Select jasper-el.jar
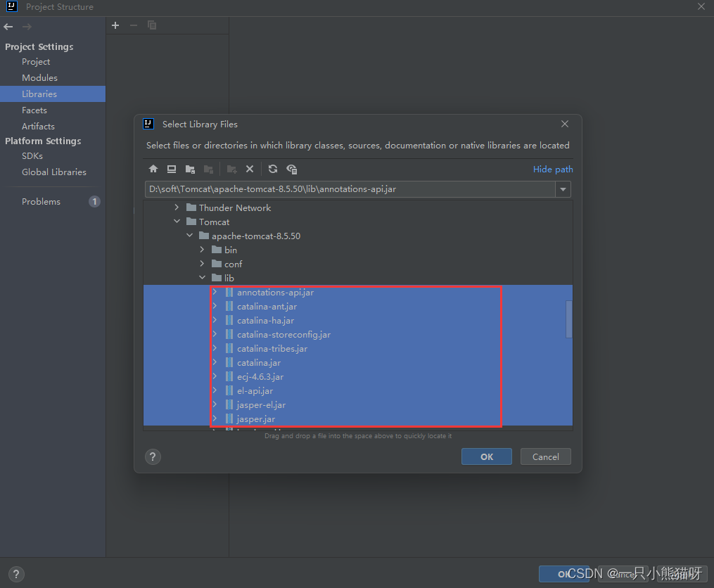 click(357, 405)
